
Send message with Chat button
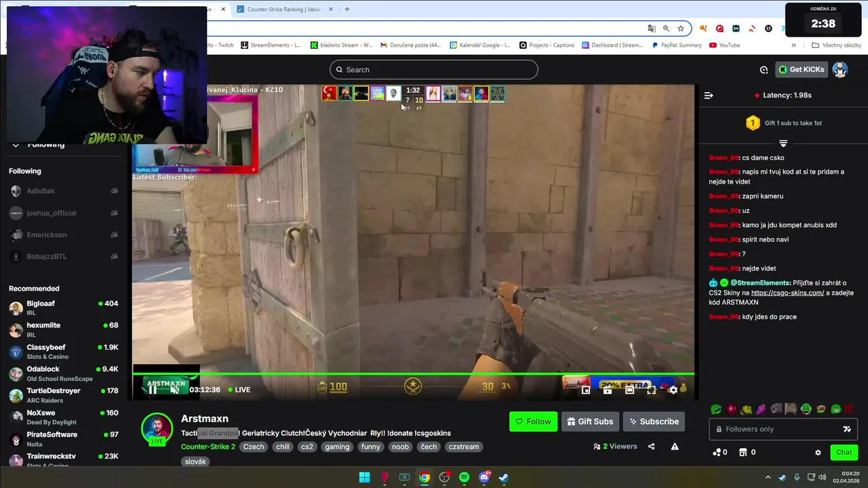point(844,452)
